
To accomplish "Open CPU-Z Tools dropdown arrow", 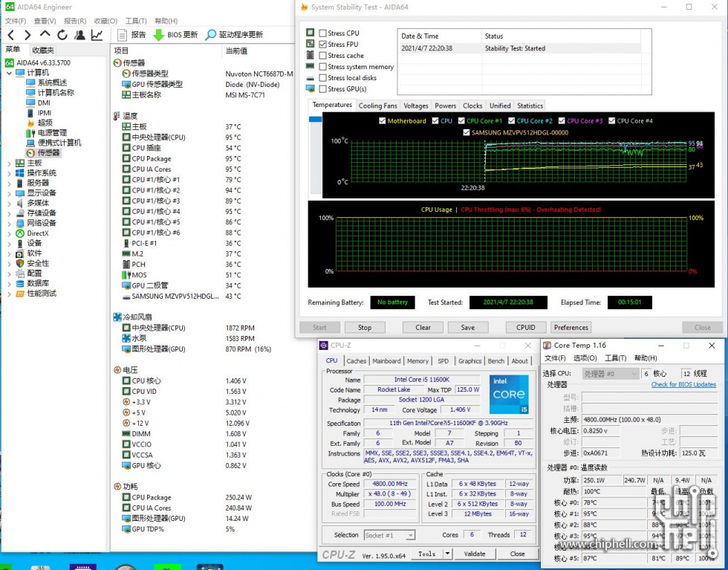I will 447,553.
